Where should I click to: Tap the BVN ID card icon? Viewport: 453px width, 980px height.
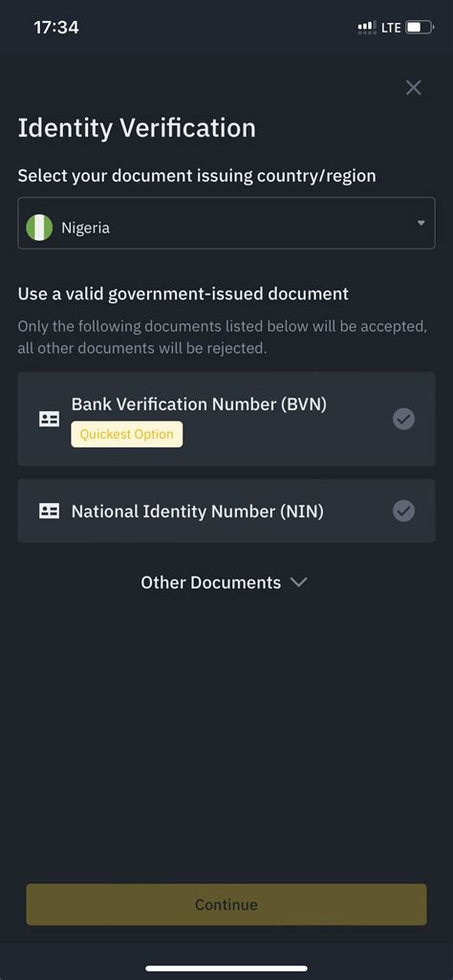pyautogui.click(x=50, y=419)
